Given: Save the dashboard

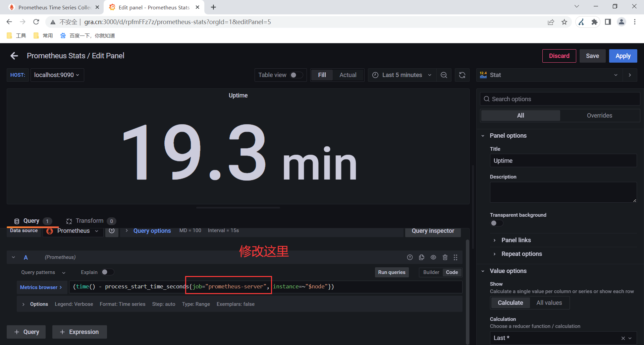Looking at the screenshot, I should pyautogui.click(x=592, y=56).
